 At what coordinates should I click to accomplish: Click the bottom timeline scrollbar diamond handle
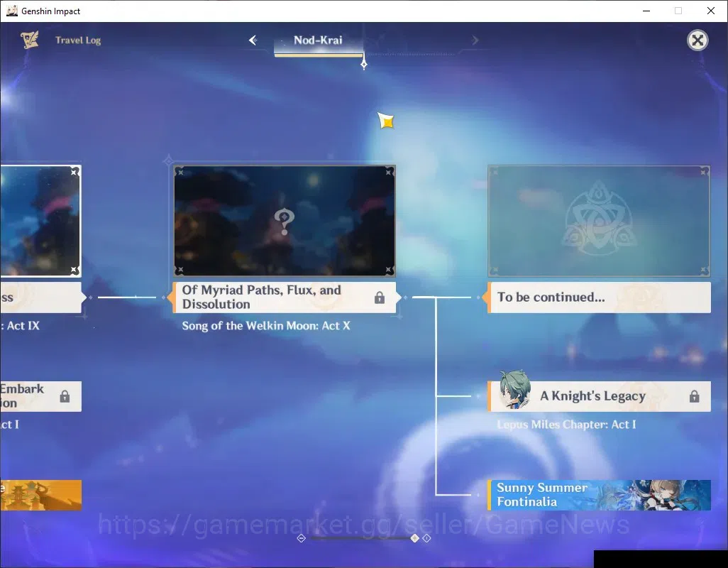coord(414,538)
